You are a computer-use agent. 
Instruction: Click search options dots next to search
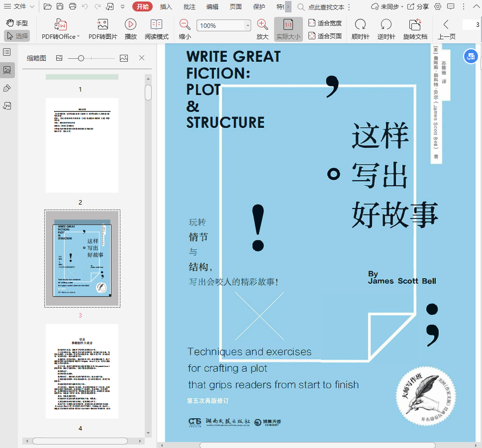click(349, 7)
